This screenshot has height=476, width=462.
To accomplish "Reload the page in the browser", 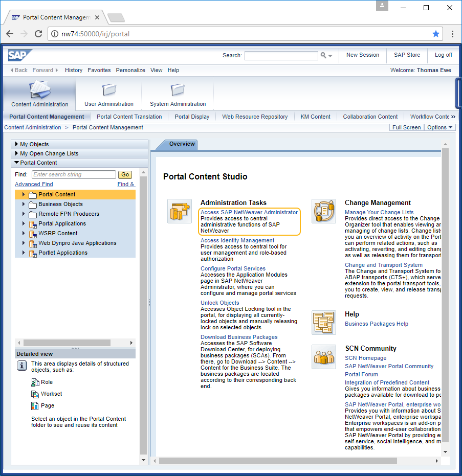I will [38, 34].
